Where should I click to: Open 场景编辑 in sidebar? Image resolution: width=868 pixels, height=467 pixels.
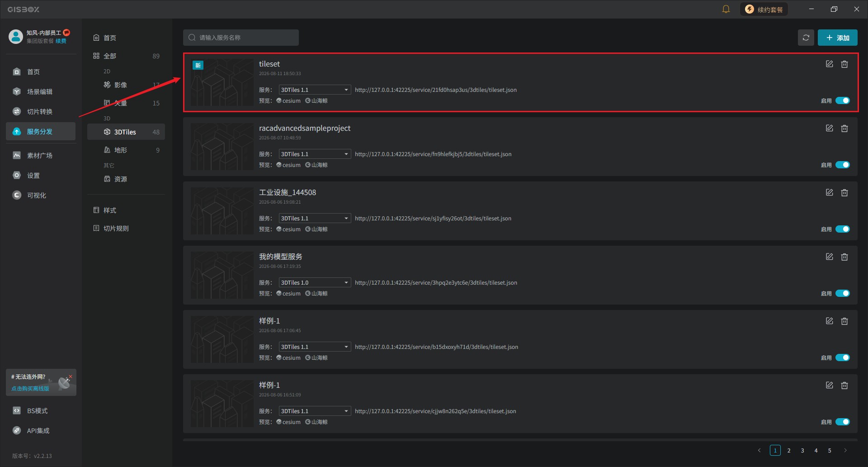coord(41,92)
